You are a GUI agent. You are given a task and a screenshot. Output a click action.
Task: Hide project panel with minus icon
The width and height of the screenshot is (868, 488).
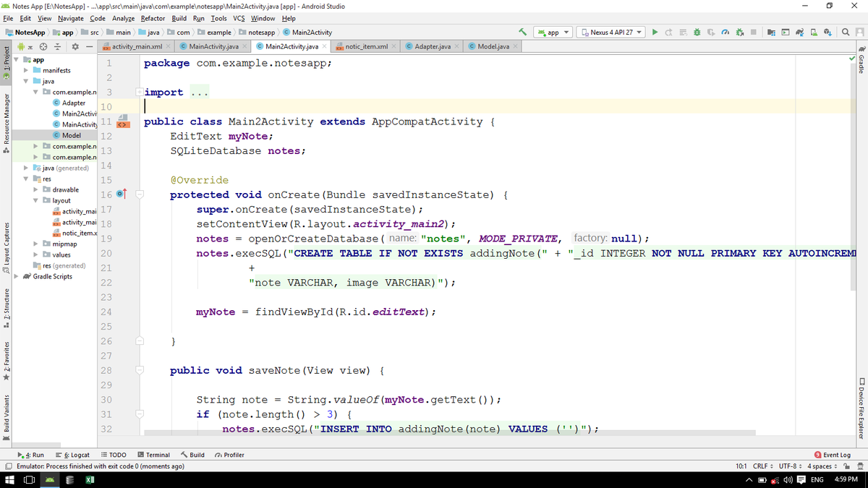pos(90,47)
